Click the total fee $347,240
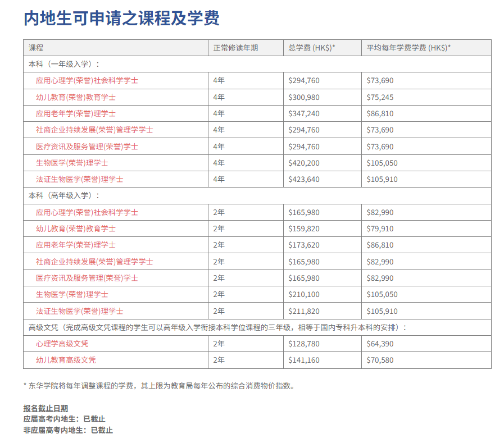Viewport: 504px width, 443px height. 304,114
